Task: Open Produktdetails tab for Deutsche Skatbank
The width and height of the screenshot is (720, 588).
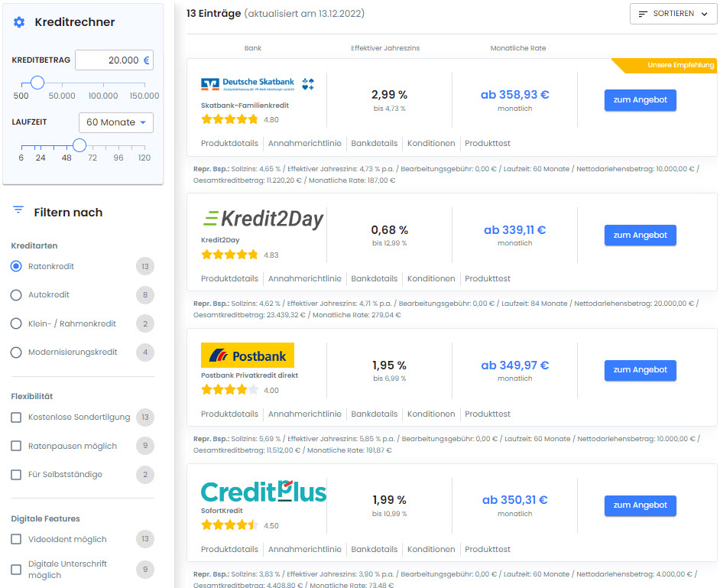Action: point(229,143)
